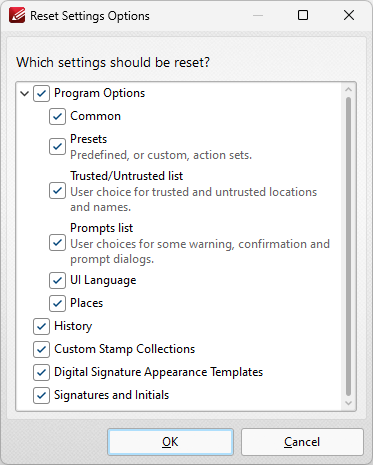Click the Cancel button
This screenshot has height=465, width=373.
click(302, 442)
